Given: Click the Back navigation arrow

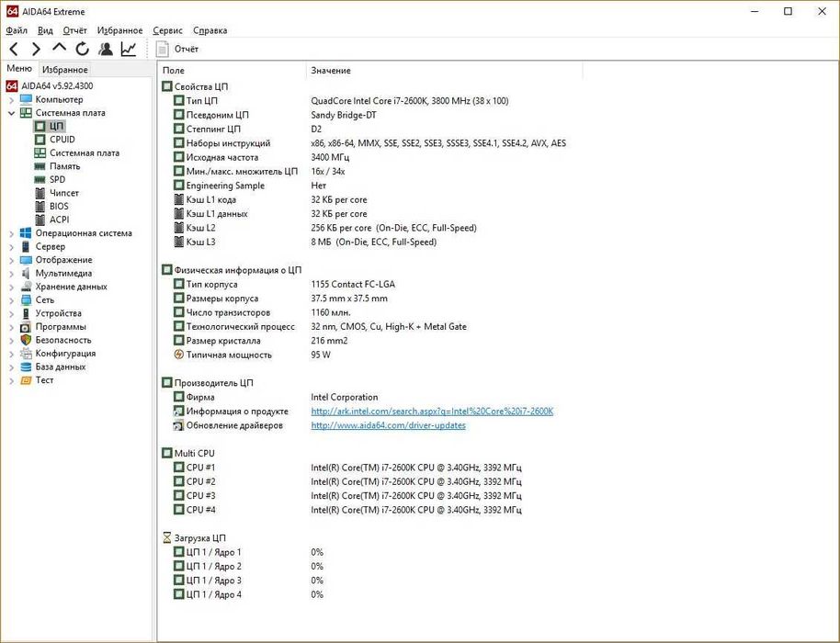Looking at the screenshot, I should (x=14, y=50).
